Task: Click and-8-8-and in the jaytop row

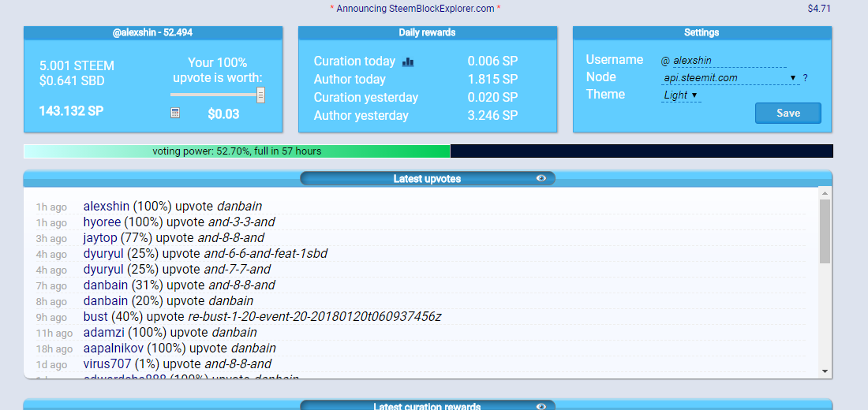Action: pos(231,238)
